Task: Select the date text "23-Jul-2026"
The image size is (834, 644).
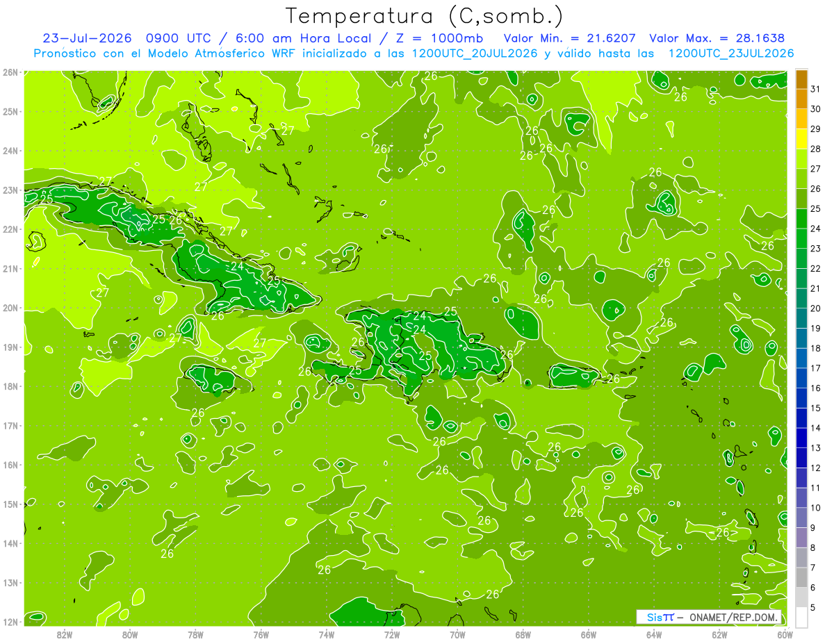Action: pos(87,38)
